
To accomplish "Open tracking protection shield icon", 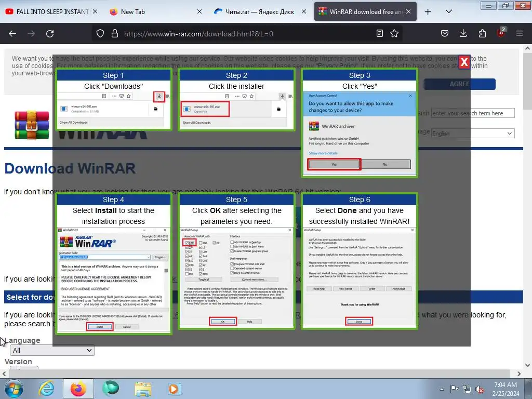I will coord(100,33).
